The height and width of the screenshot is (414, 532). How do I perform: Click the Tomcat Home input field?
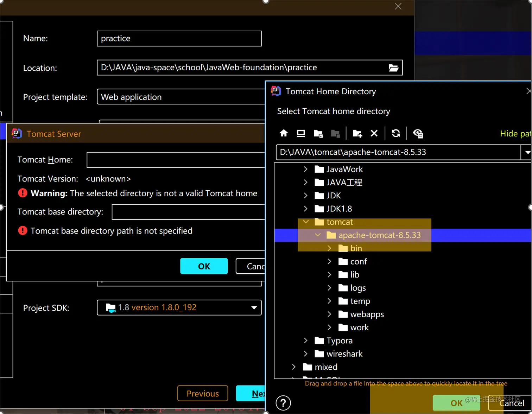tap(176, 160)
